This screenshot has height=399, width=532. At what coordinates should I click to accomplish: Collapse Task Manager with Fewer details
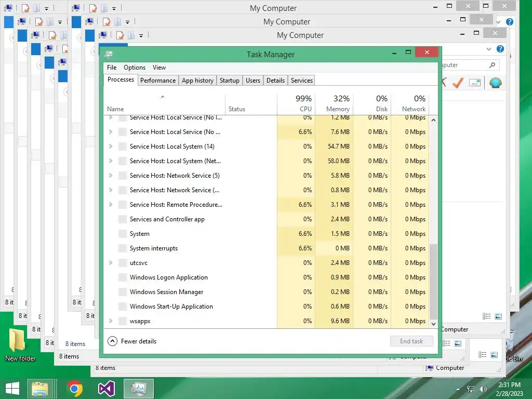pos(132,341)
